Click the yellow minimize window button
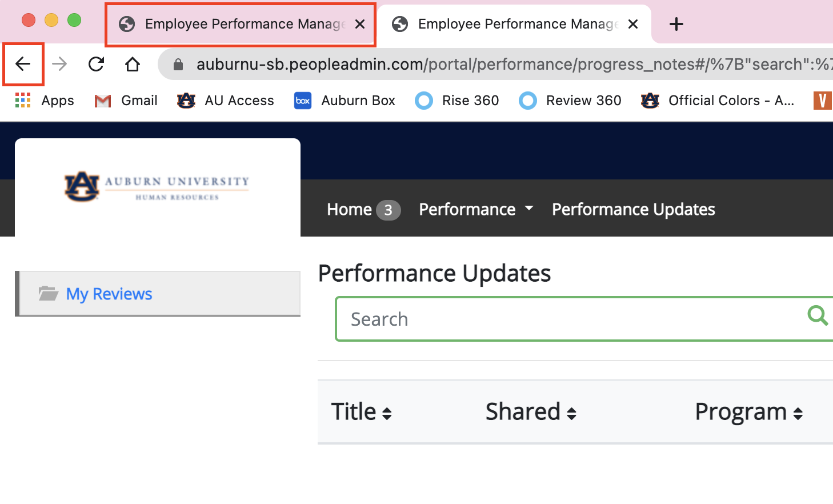 pyautogui.click(x=51, y=21)
